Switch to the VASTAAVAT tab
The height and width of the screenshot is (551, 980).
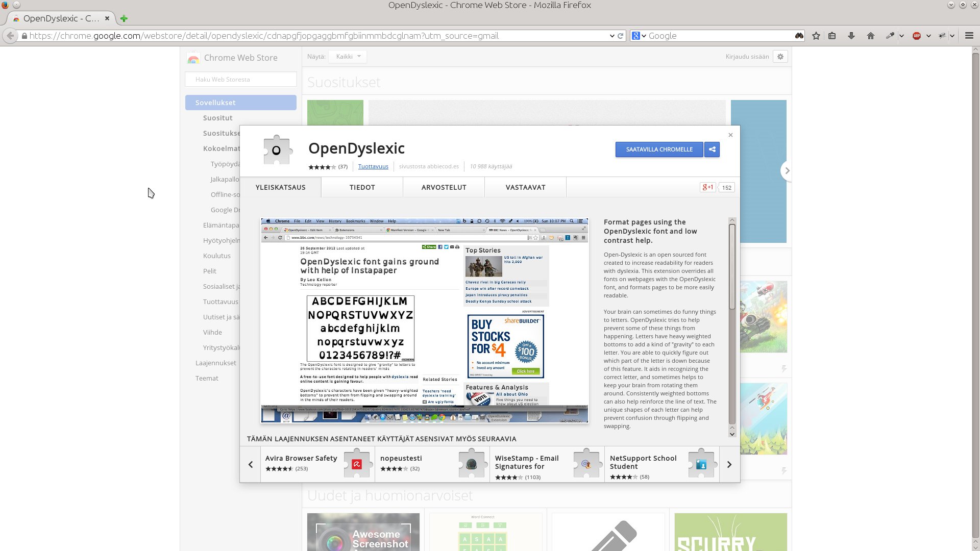(526, 187)
